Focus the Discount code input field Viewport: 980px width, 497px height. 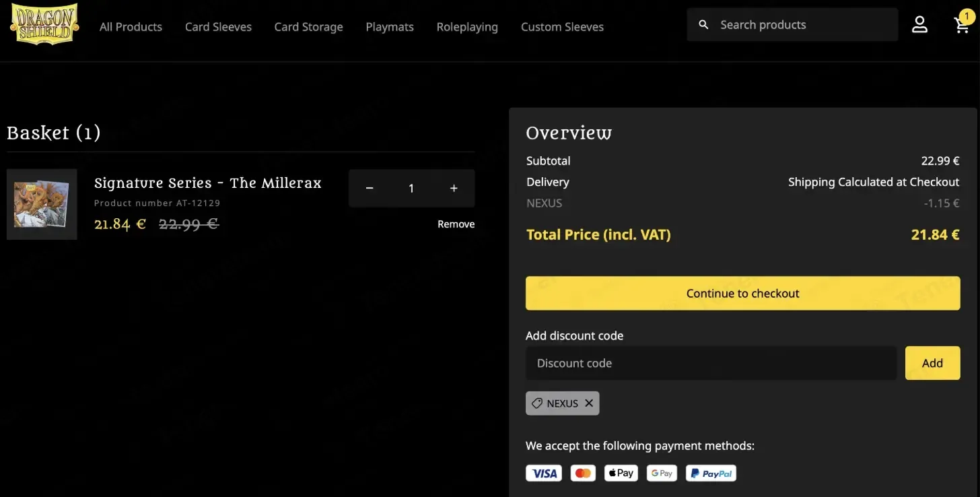pos(711,363)
